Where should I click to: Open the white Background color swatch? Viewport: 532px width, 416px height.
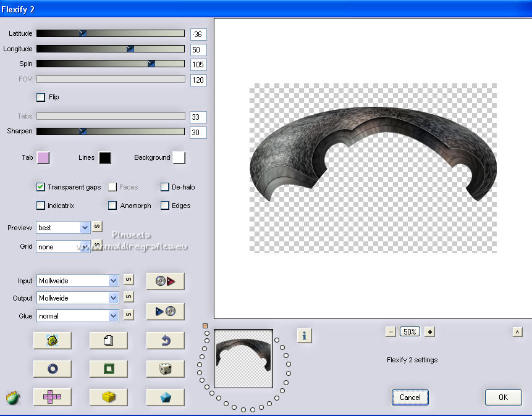pos(179,157)
